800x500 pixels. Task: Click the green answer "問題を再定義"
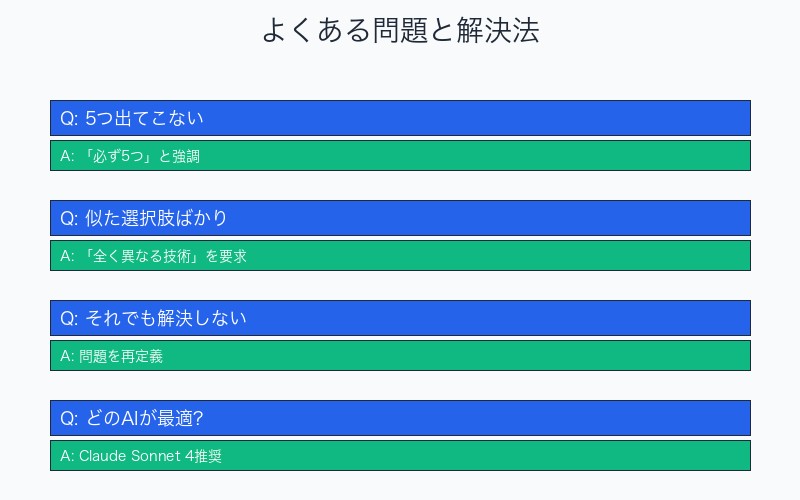(400, 356)
